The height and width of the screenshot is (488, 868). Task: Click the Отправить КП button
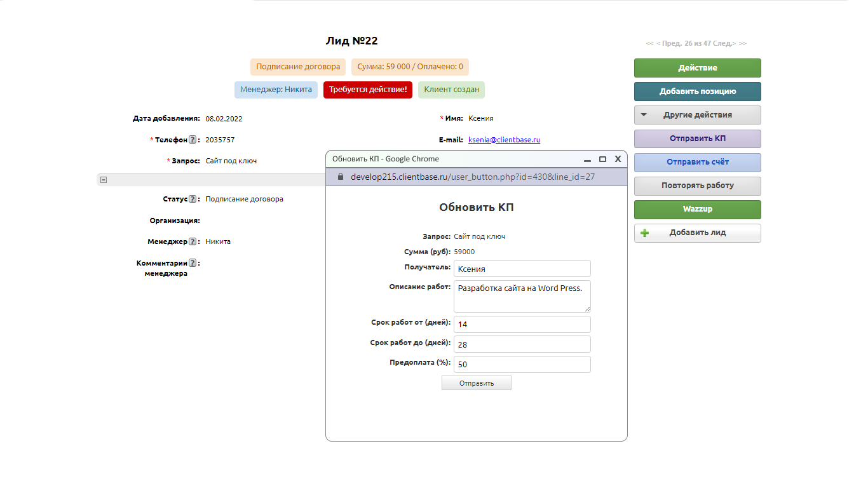697,139
